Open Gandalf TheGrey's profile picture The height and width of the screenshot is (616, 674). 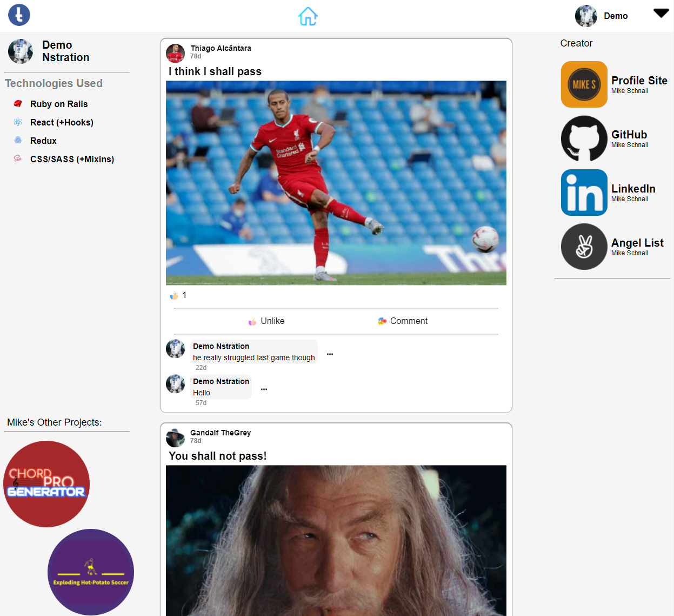(x=175, y=438)
